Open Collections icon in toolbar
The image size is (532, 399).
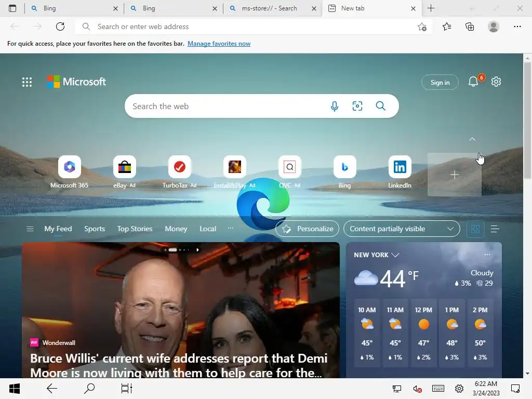click(470, 26)
